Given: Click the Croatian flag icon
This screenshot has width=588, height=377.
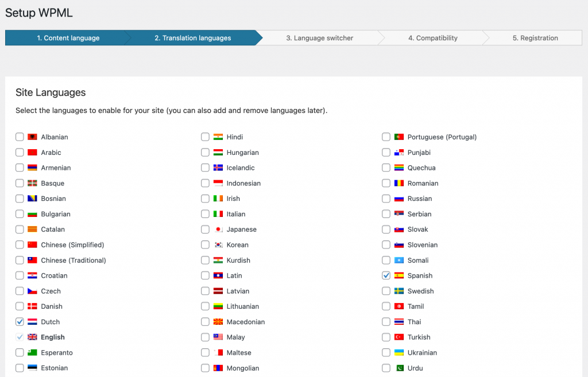Looking at the screenshot, I should coord(32,275).
